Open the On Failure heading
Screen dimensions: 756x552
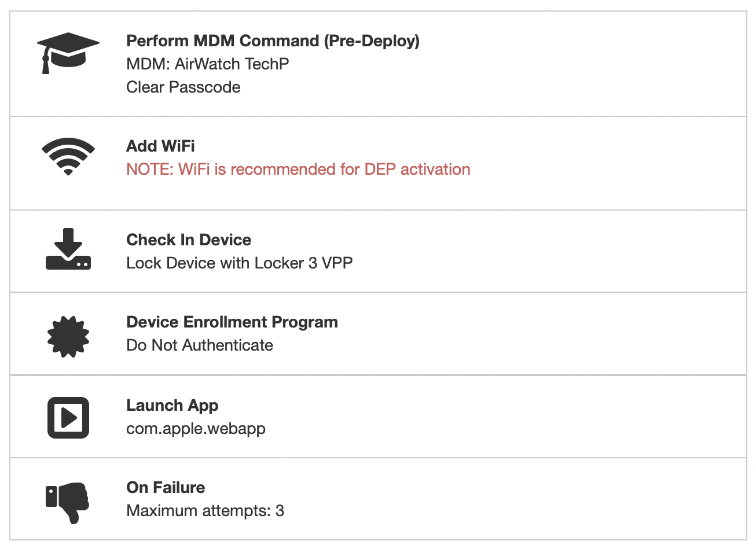(166, 487)
